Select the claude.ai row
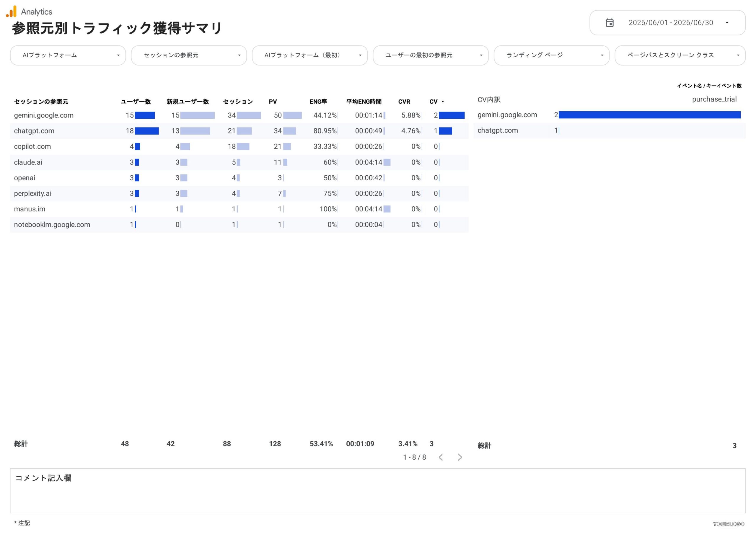This screenshot has width=756, height=534. click(239, 162)
